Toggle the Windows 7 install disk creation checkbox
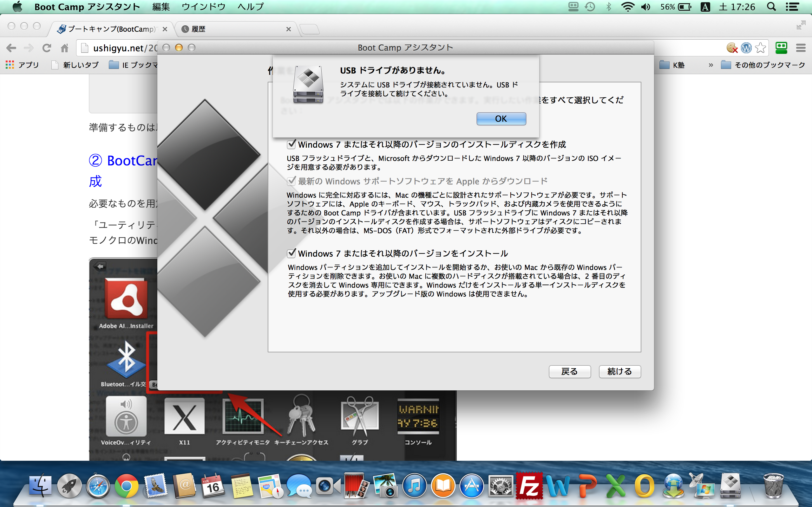Screen dimensions: 812x507 point(291,144)
